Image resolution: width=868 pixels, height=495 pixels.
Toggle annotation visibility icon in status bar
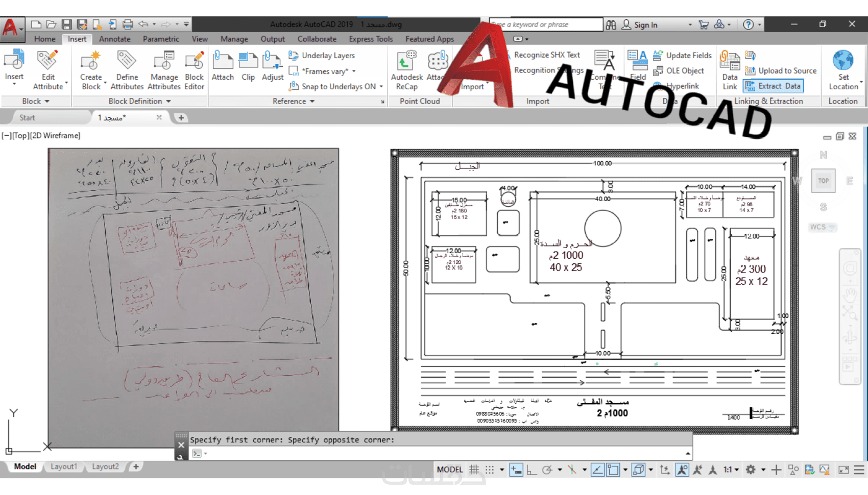[682, 469]
